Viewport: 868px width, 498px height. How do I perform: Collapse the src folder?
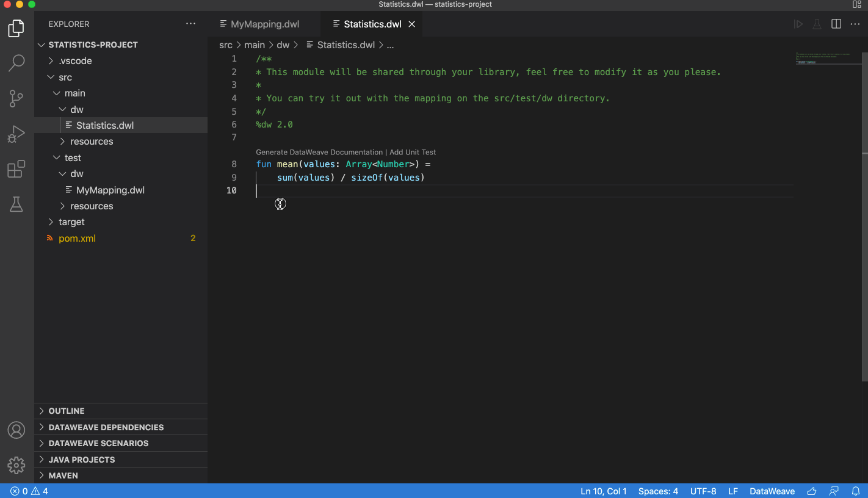coord(65,77)
